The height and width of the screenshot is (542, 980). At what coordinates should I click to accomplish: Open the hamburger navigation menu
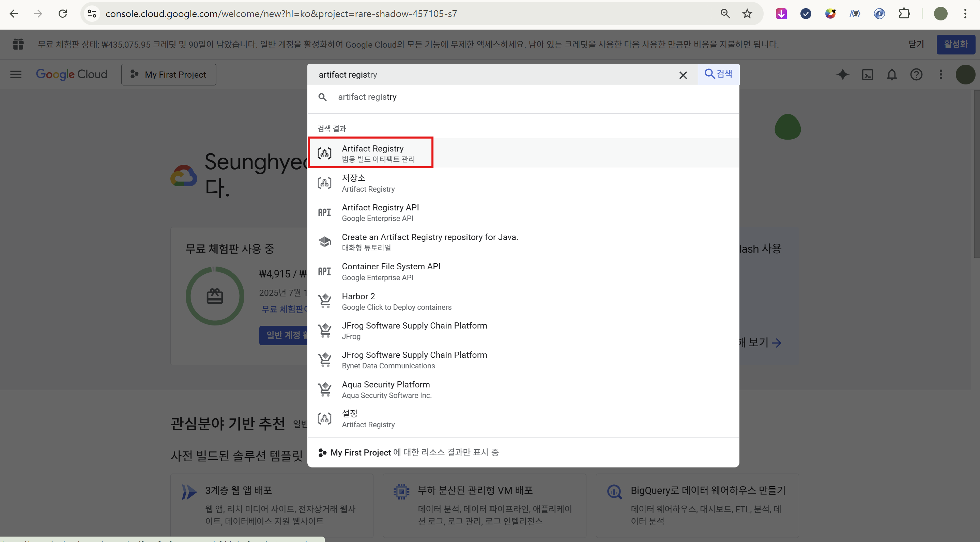[x=16, y=75]
